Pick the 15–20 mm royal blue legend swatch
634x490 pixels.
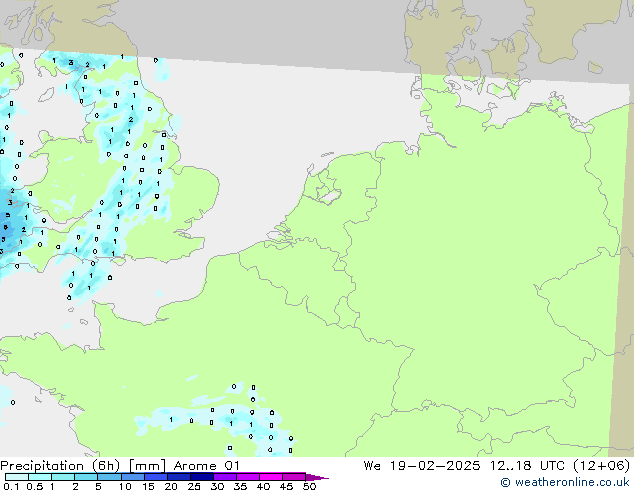click(156, 477)
